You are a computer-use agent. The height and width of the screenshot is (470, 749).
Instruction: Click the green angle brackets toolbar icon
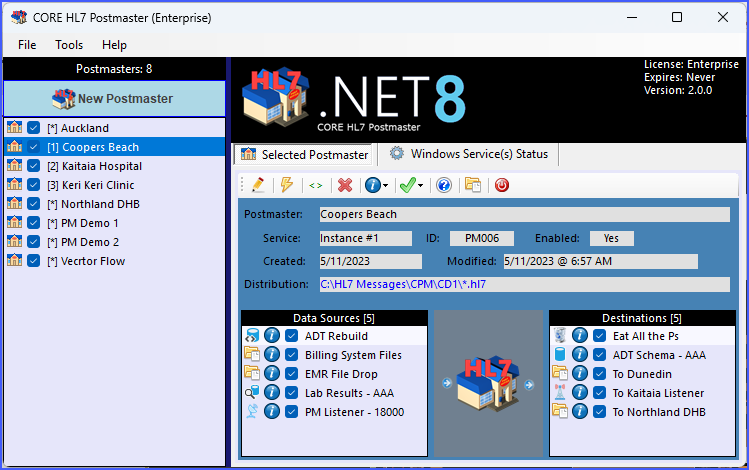(x=316, y=185)
